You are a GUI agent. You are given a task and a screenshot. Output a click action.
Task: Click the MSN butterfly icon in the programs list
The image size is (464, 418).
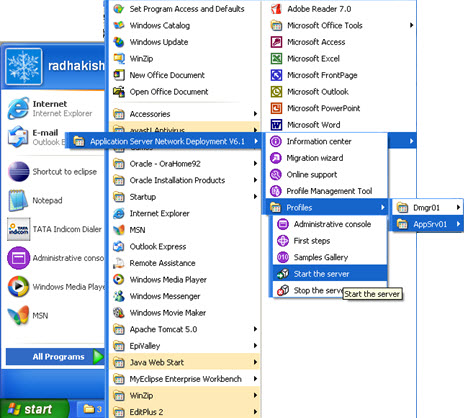point(119,230)
